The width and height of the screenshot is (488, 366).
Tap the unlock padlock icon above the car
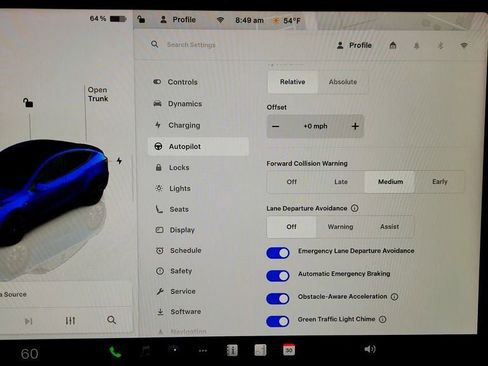(x=28, y=103)
